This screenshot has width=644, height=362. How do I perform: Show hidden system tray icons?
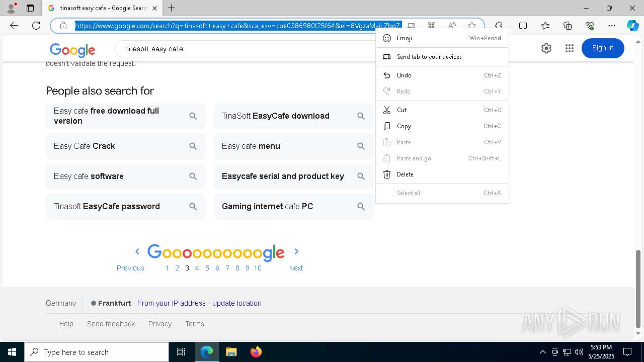[x=542, y=352]
